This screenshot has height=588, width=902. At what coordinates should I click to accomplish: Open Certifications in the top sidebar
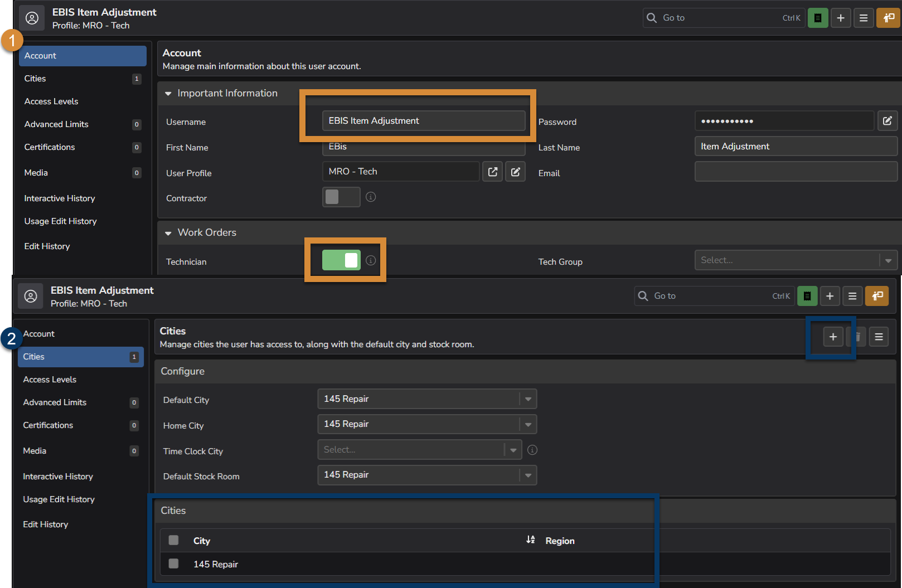(83, 147)
